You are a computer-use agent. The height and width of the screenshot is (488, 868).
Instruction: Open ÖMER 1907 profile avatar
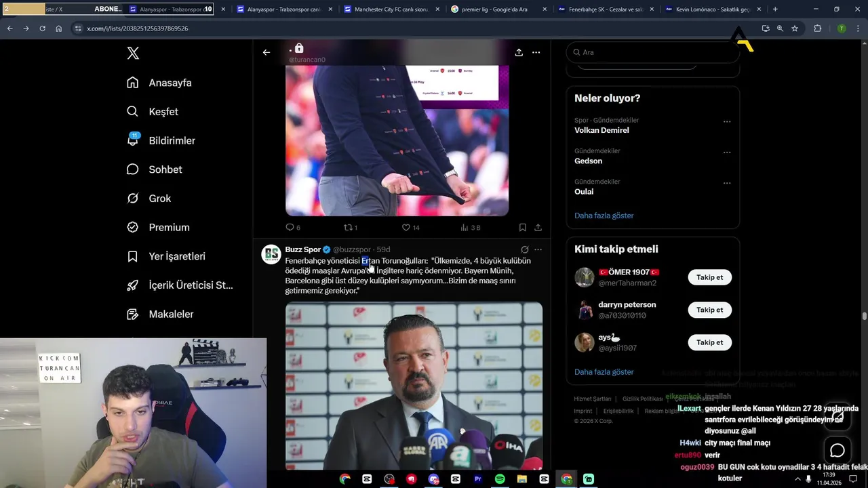tap(585, 277)
